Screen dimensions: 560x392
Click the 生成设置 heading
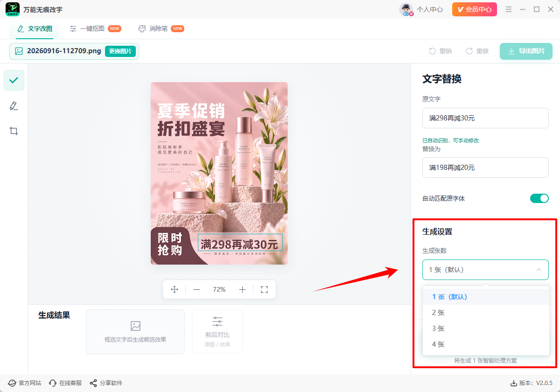click(x=437, y=231)
